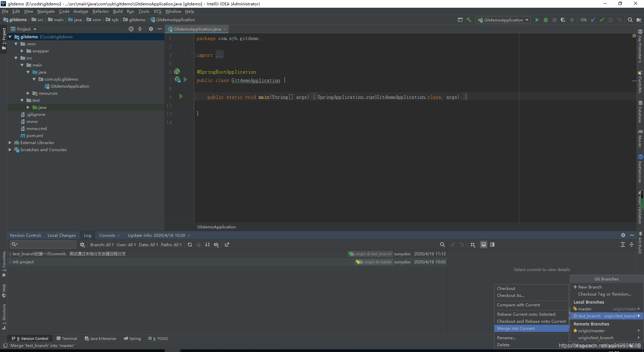
Task: Choose Checkout and Rebase onto Current
Action: point(531,321)
